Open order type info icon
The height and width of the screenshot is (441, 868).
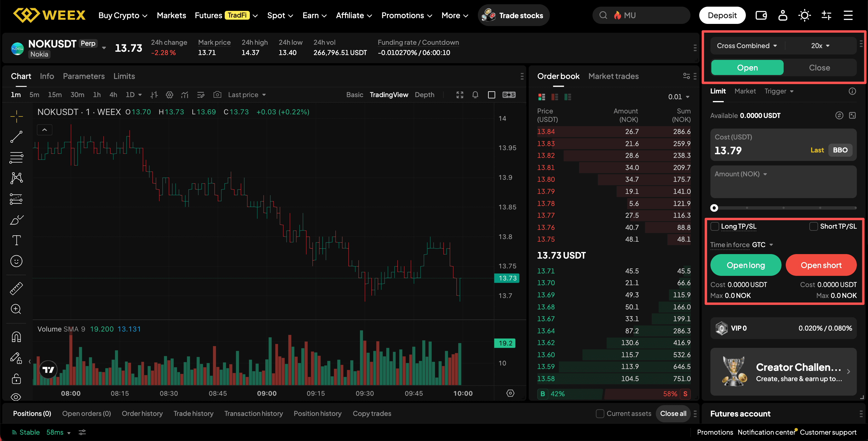pyautogui.click(x=852, y=91)
